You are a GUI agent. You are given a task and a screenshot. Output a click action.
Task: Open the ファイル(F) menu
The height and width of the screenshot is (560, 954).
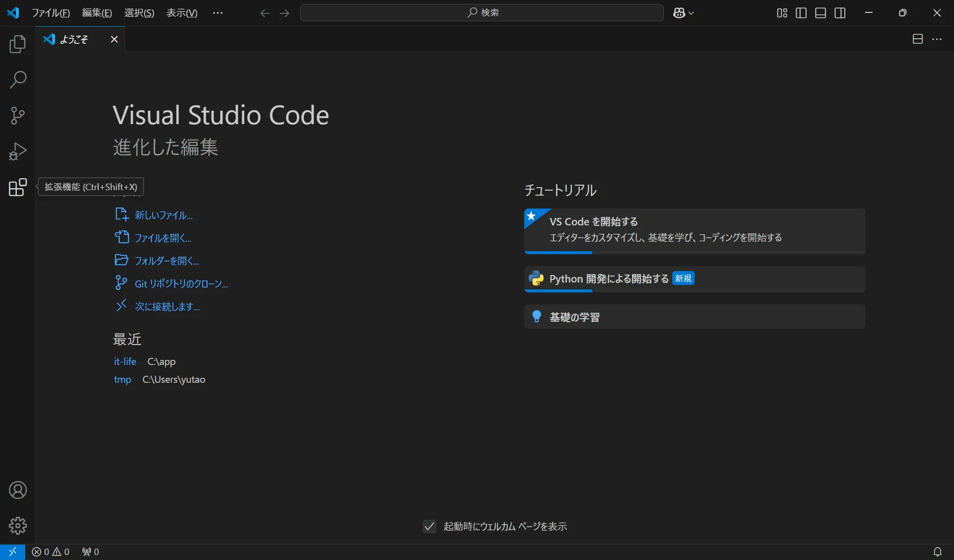pyautogui.click(x=51, y=13)
